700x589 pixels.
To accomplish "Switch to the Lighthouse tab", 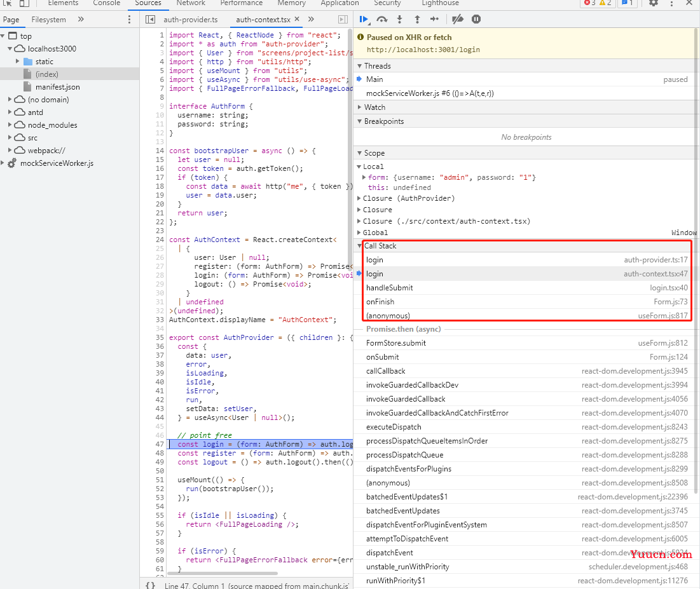I will click(x=440, y=3).
